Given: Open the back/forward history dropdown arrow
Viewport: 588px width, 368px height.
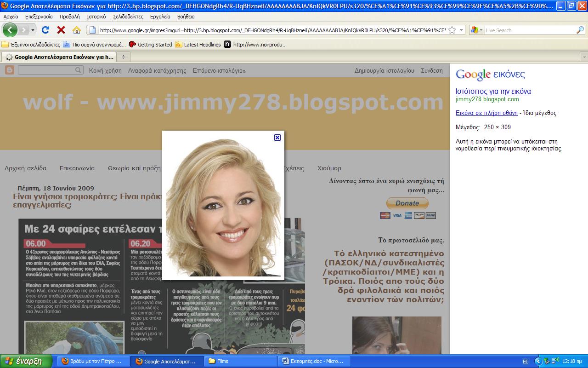Looking at the screenshot, I should click(33, 30).
